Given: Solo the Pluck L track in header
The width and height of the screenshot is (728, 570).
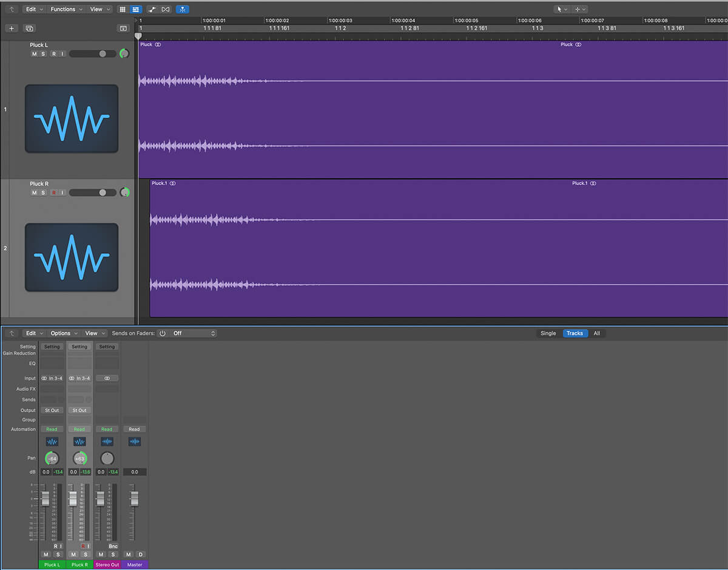Looking at the screenshot, I should pyautogui.click(x=43, y=54).
